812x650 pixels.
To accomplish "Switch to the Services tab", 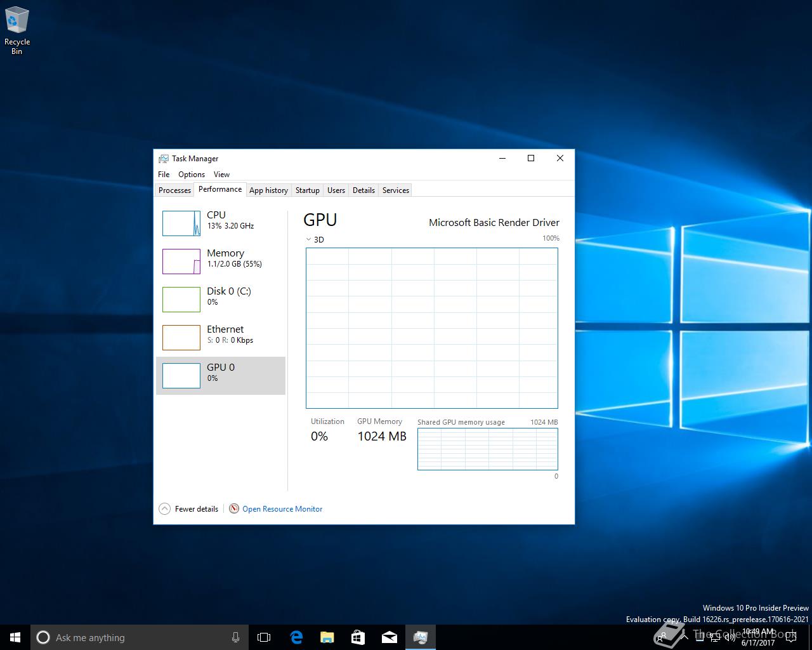I will coord(396,190).
